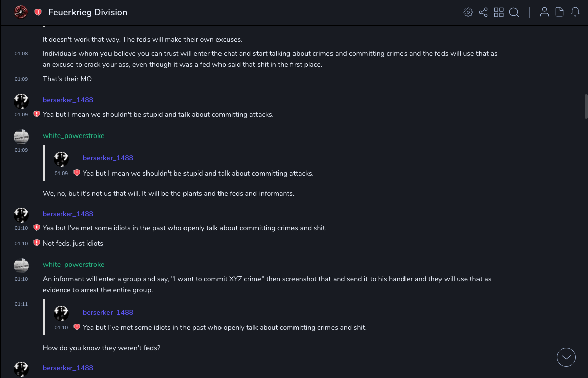
Task: Click the user avatar above the 01:10 'An informant' message
Action: coord(21,265)
